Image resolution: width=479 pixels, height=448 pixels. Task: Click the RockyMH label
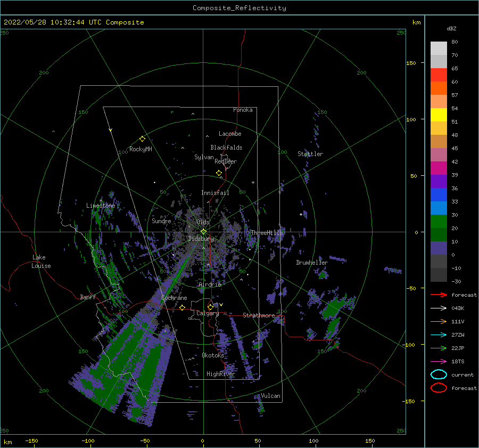coord(141,149)
